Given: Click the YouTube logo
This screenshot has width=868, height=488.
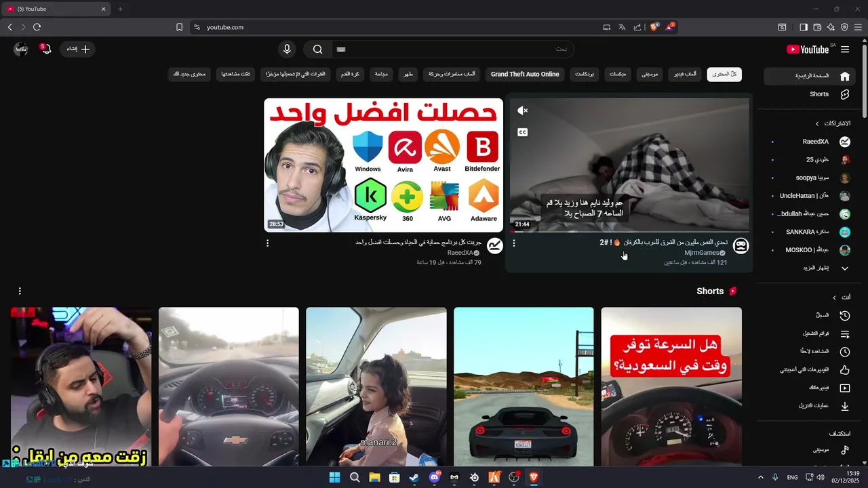Looking at the screenshot, I should pos(808,49).
